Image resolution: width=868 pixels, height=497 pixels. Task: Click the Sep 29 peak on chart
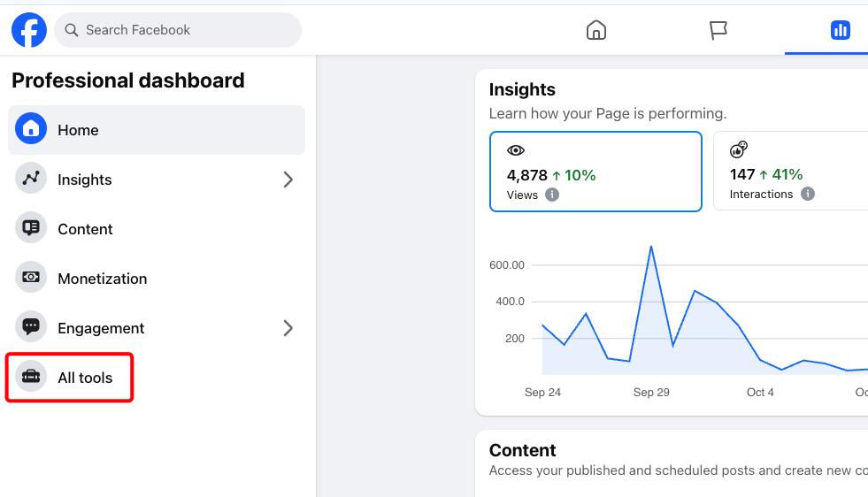(651, 247)
